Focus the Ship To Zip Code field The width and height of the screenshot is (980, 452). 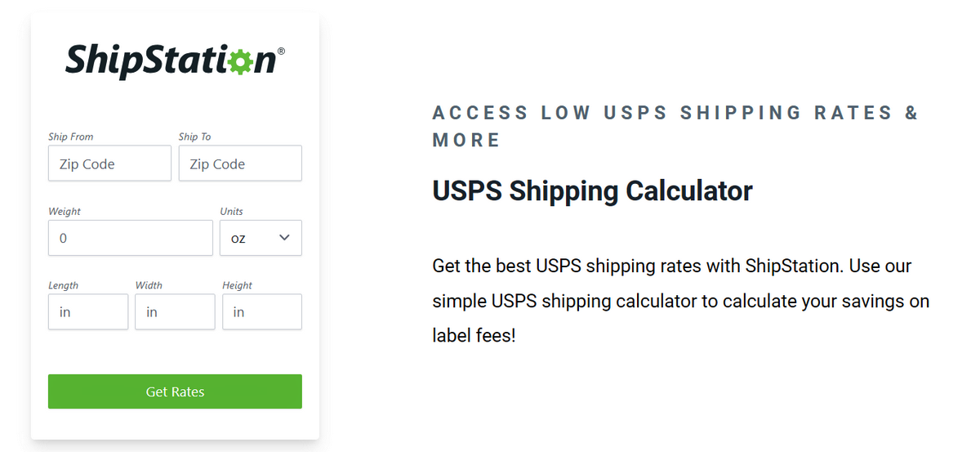tap(240, 163)
